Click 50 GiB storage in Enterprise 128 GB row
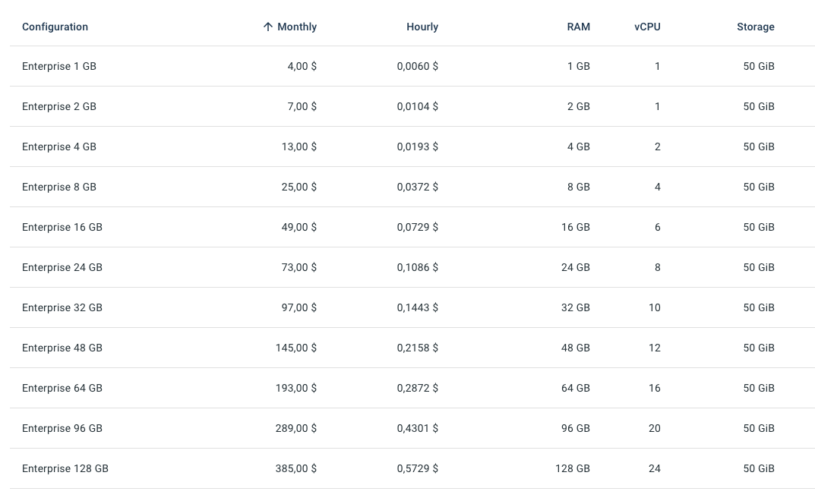The height and width of the screenshot is (504, 815). pyautogui.click(x=759, y=468)
